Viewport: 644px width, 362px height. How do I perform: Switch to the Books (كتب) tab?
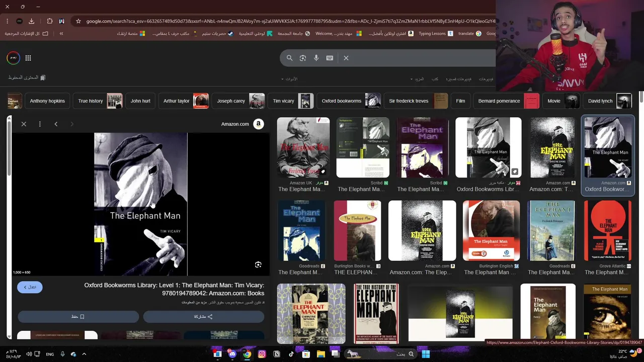(435, 79)
